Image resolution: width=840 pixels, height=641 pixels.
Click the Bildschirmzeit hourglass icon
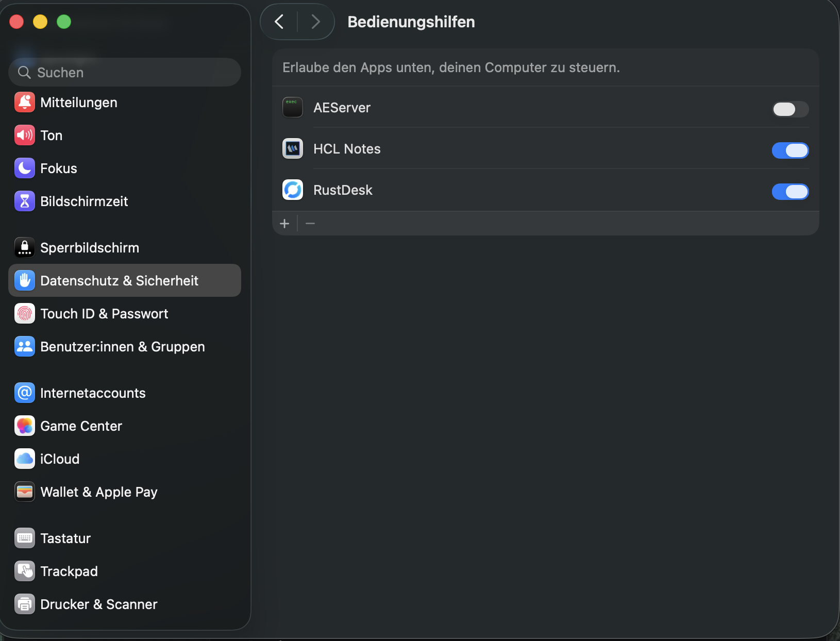click(25, 201)
